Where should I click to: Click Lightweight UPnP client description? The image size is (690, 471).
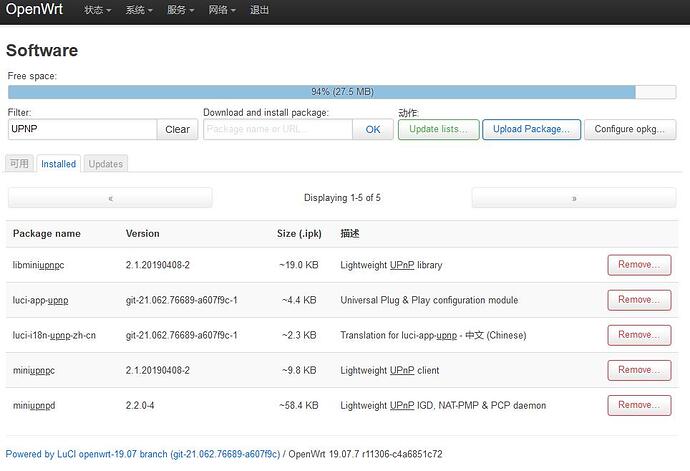(390, 371)
